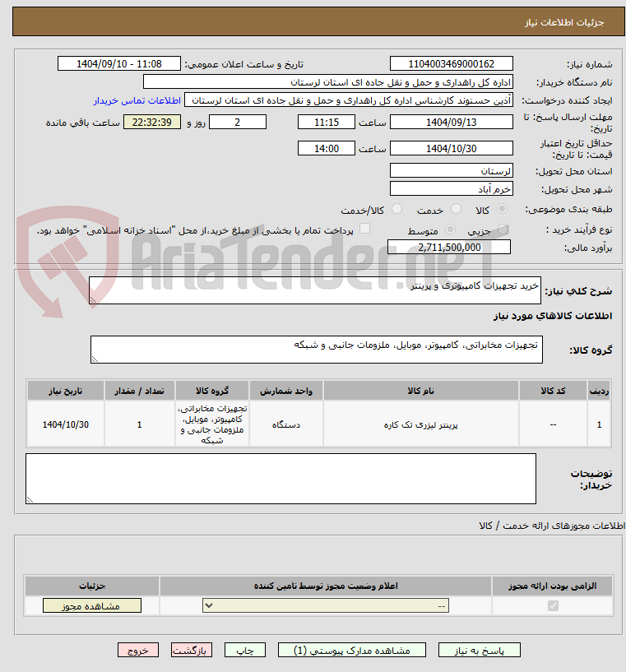Click the countdown timer 22:32:39
The image size is (626, 672).
click(x=151, y=122)
